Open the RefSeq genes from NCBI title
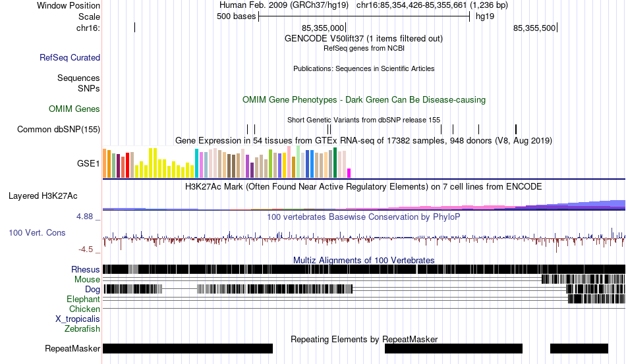This screenshot has width=626, height=364. 364,48
